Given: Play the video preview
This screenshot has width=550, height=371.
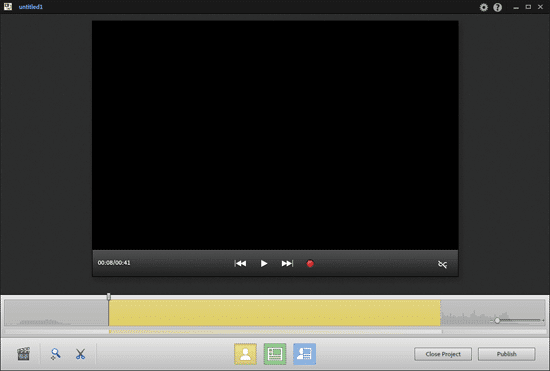Looking at the screenshot, I should pos(264,263).
